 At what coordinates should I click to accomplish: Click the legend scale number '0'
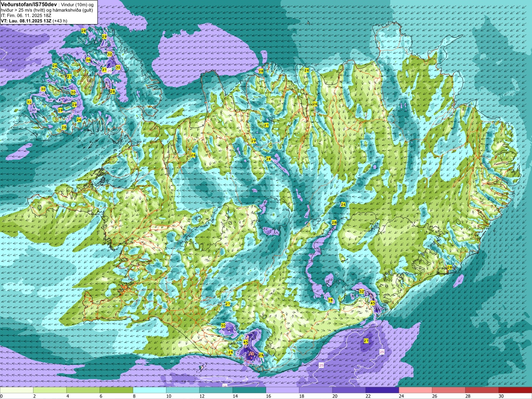coord(2,396)
